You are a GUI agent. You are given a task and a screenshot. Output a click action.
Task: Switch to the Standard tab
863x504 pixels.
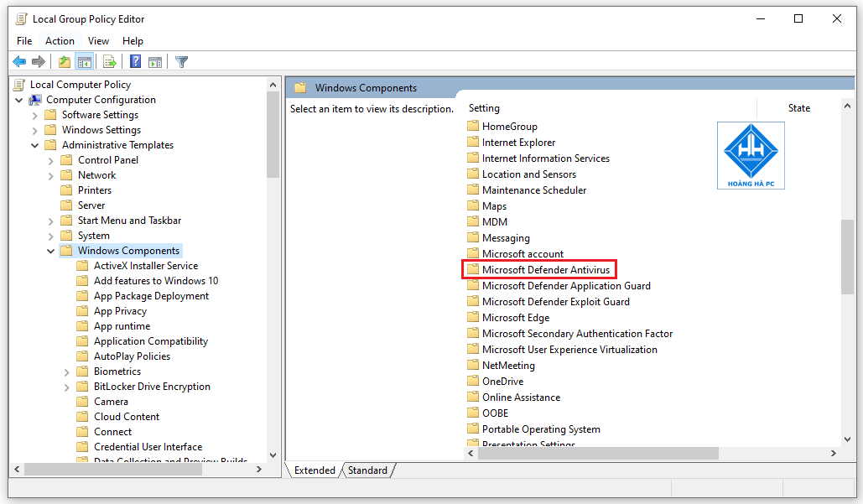(x=367, y=470)
